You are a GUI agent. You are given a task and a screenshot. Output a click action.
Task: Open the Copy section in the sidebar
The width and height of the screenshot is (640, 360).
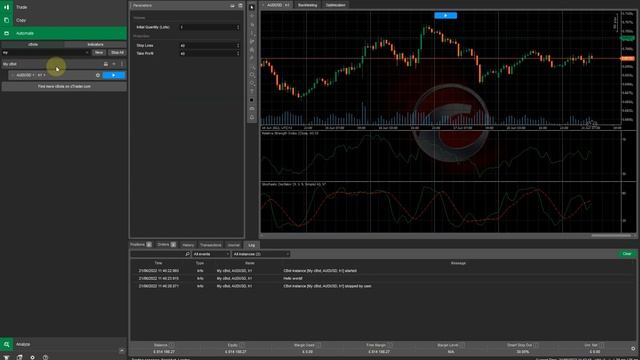(x=63, y=20)
